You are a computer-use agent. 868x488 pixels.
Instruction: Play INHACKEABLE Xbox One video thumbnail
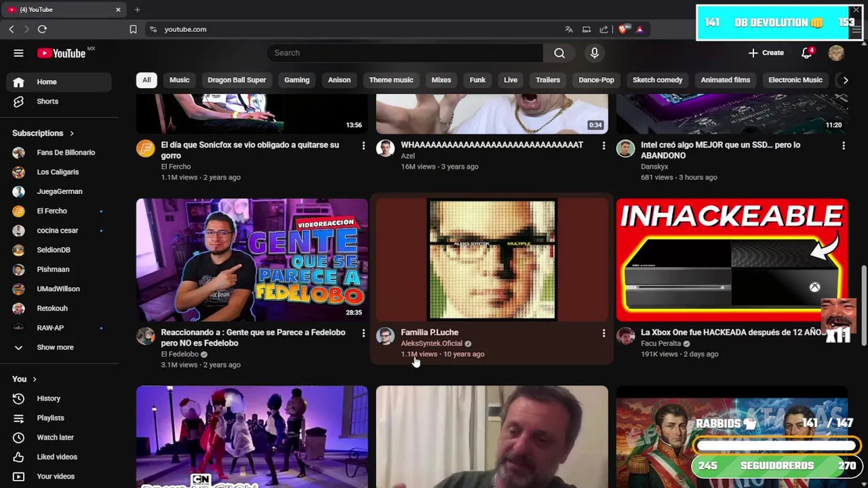(732, 260)
